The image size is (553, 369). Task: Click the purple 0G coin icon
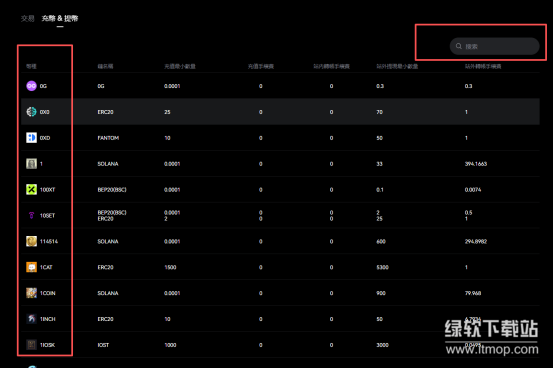pos(31,86)
